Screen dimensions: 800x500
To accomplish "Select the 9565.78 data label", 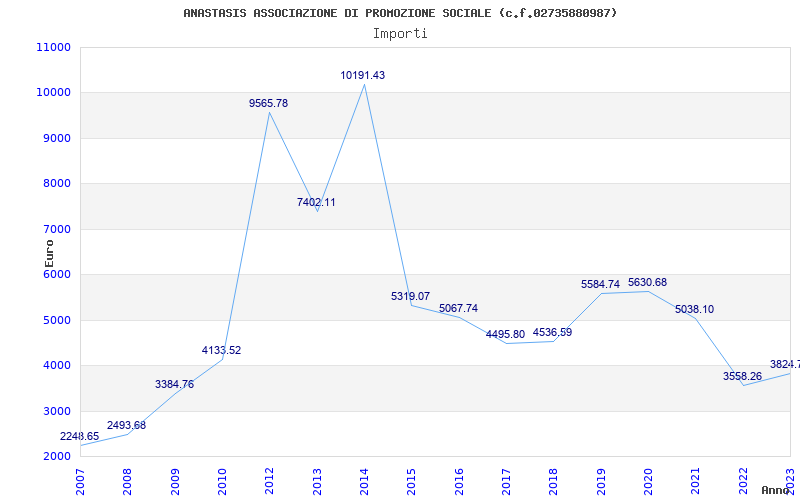I will [268, 104].
